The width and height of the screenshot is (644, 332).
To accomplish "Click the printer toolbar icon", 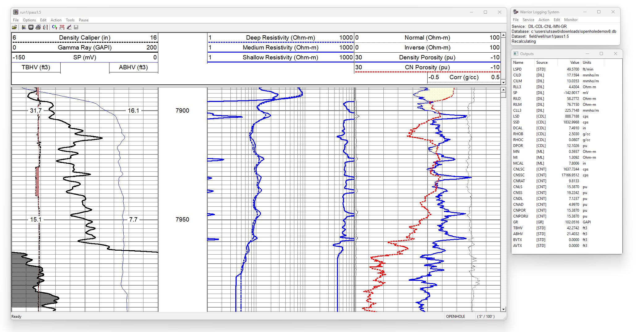I will click(38, 27).
